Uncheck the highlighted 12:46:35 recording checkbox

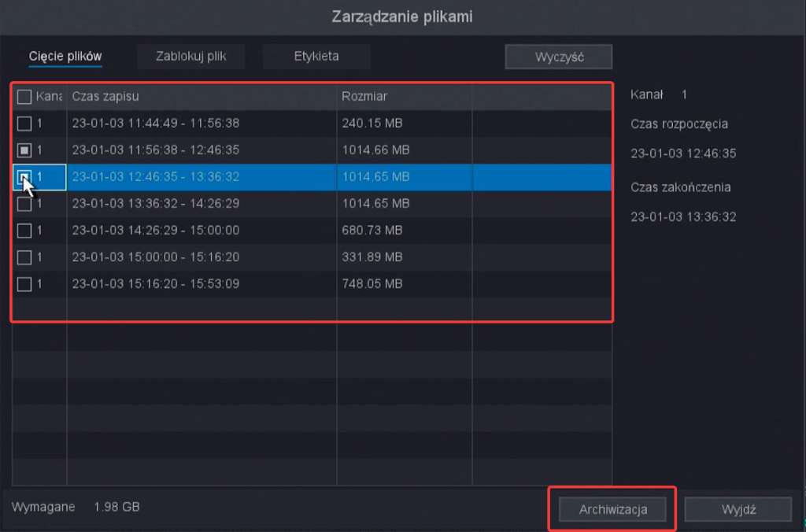pos(23,177)
